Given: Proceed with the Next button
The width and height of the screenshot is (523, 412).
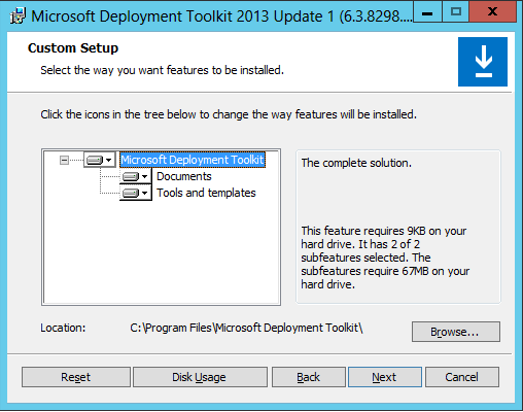Looking at the screenshot, I should tap(385, 377).
